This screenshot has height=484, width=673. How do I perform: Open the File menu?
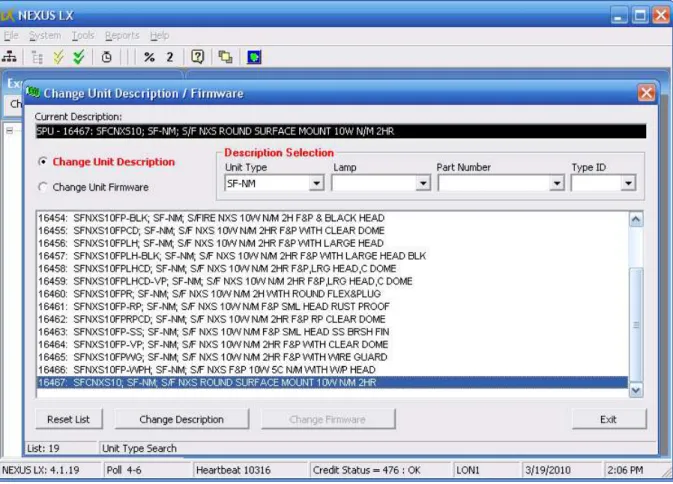click(11, 35)
